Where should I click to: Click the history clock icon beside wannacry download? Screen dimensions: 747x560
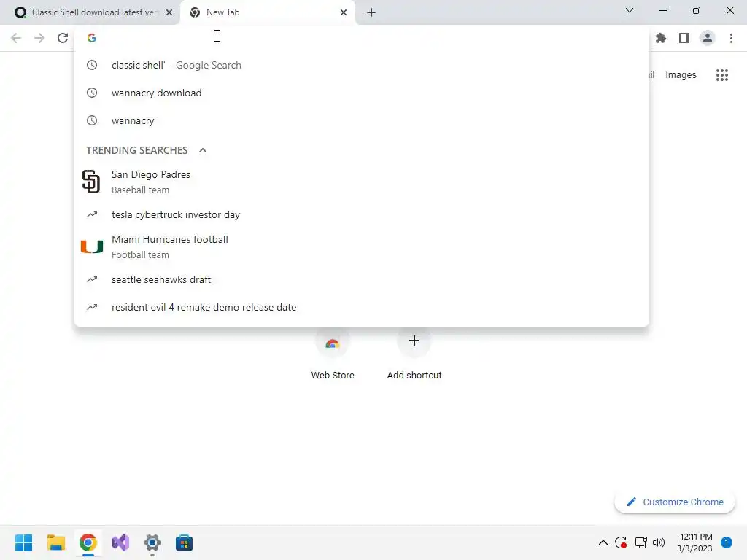[x=92, y=93]
